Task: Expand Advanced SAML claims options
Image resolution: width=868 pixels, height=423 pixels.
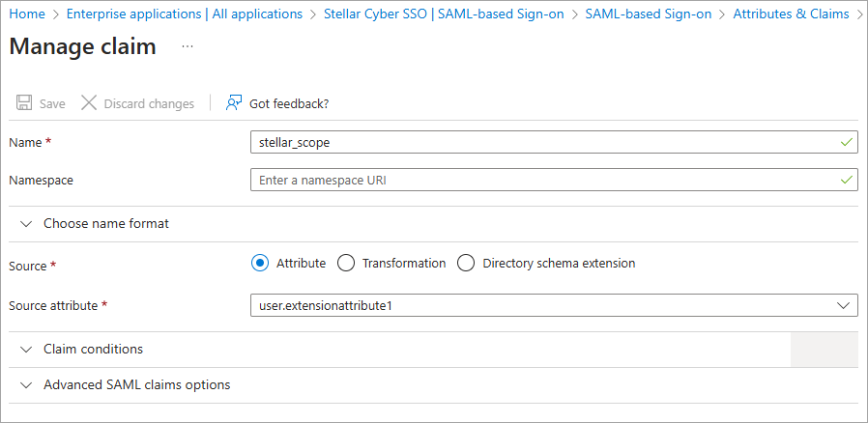Action: point(136,384)
